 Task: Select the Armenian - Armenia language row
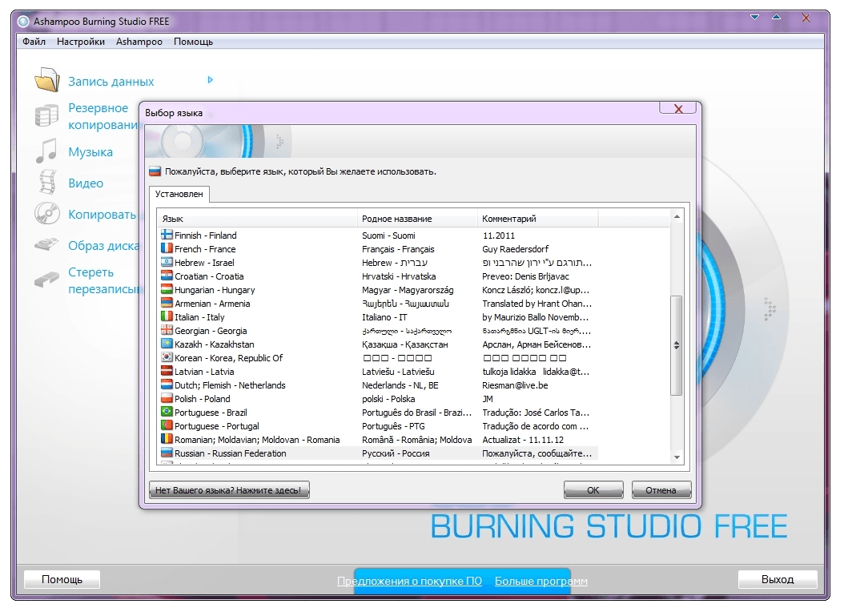tap(379, 303)
